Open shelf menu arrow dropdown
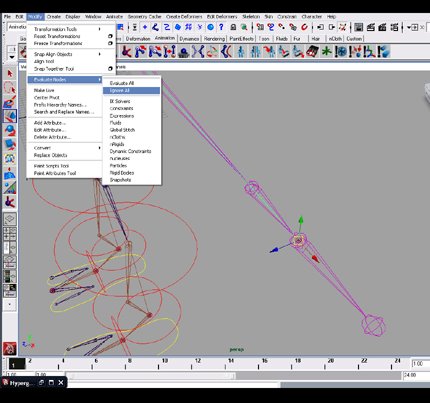430x403 pixels. [12, 57]
